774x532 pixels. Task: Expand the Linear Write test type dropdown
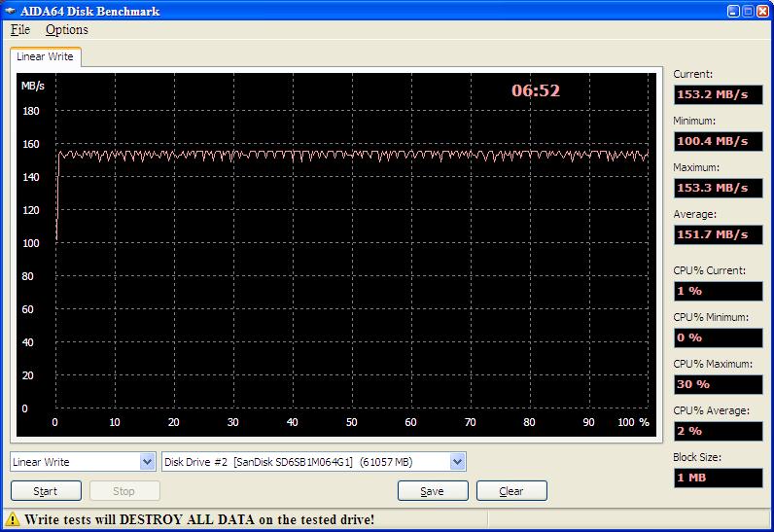click(x=147, y=462)
